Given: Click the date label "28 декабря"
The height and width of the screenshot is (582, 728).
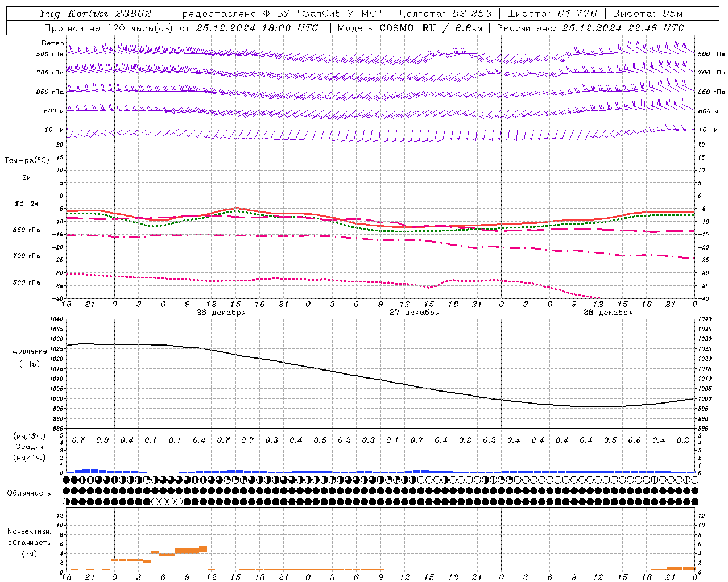Looking at the screenshot, I should click(607, 313).
